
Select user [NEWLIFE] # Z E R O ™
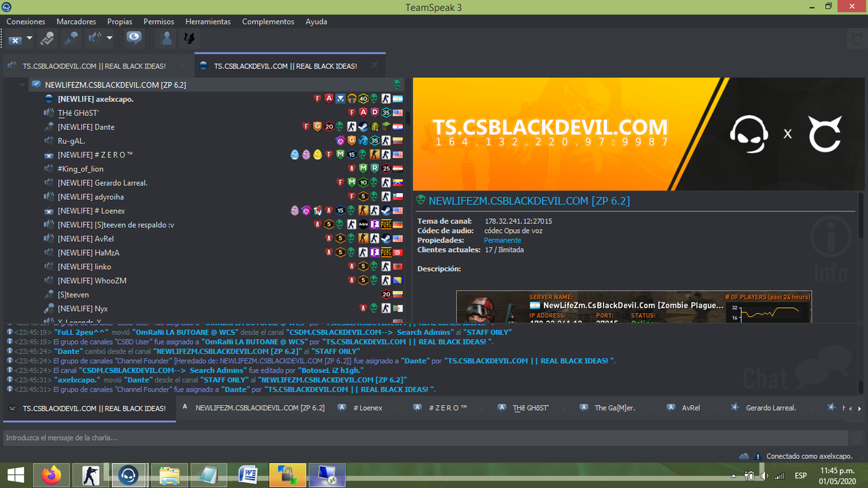[x=95, y=155]
